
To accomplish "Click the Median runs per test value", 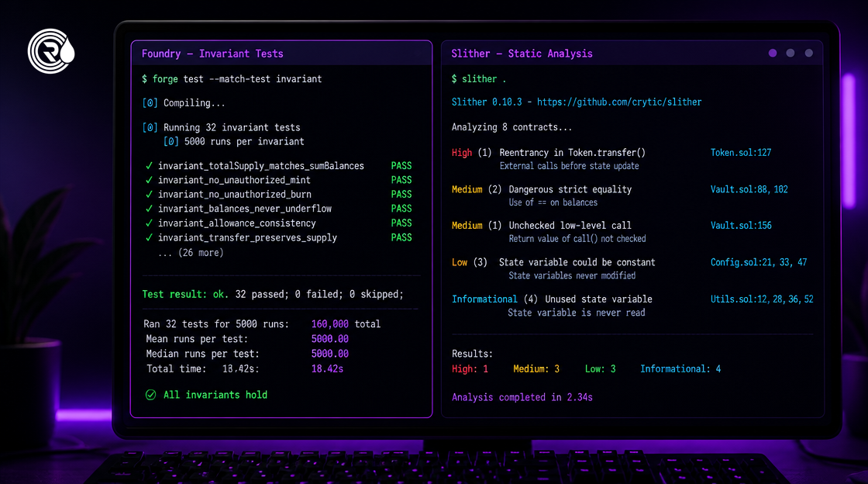I will [x=330, y=354].
